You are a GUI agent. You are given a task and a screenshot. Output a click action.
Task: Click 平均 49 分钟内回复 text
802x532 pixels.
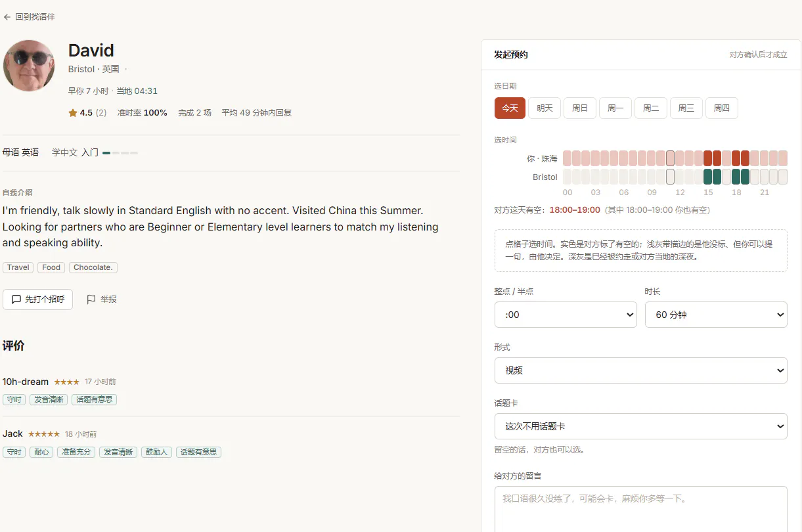[x=257, y=113]
